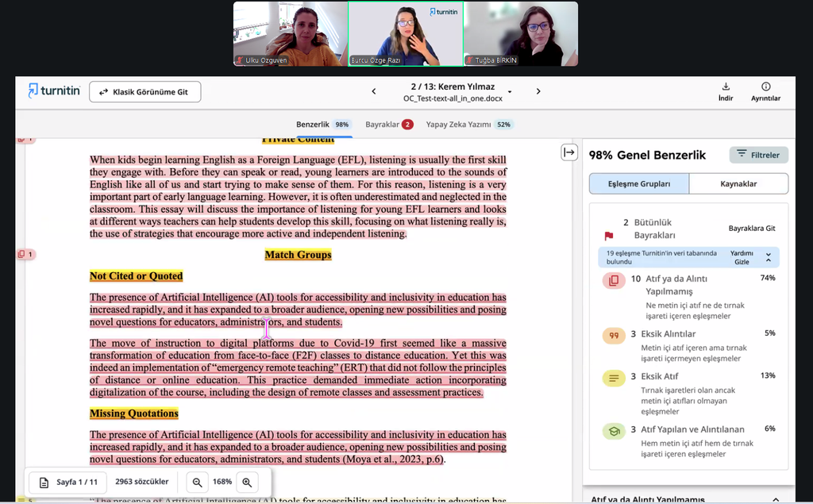This screenshot has width=813, height=504.
Task: Select the red Not Cited match icon
Action: pos(613,280)
